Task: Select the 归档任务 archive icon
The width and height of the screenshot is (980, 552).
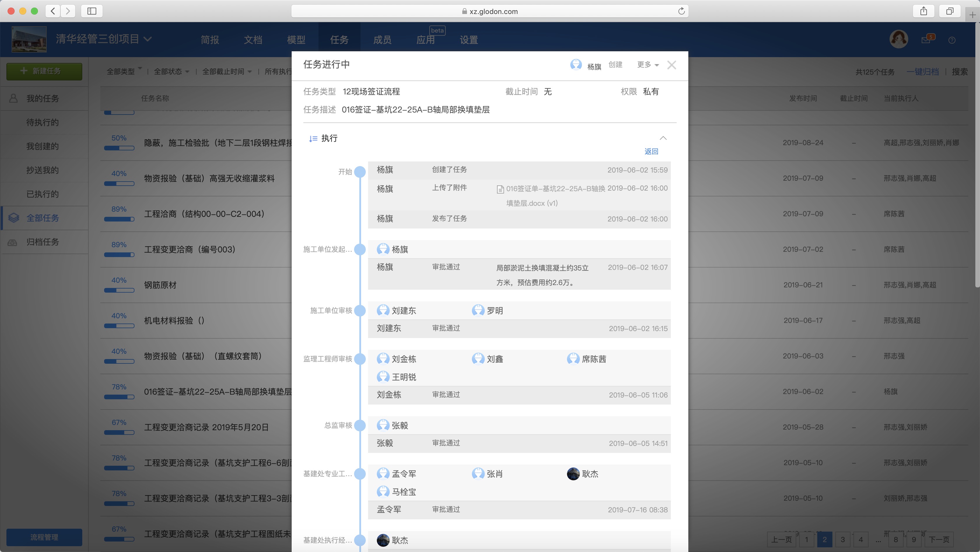Action: click(13, 242)
